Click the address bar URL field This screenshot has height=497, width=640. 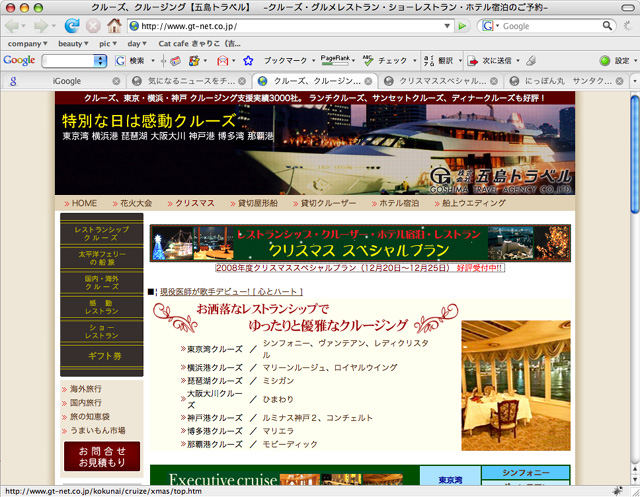tap(291, 26)
